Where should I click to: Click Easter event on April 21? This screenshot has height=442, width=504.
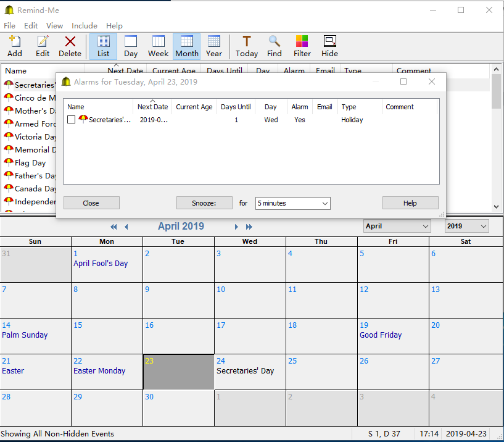13,371
